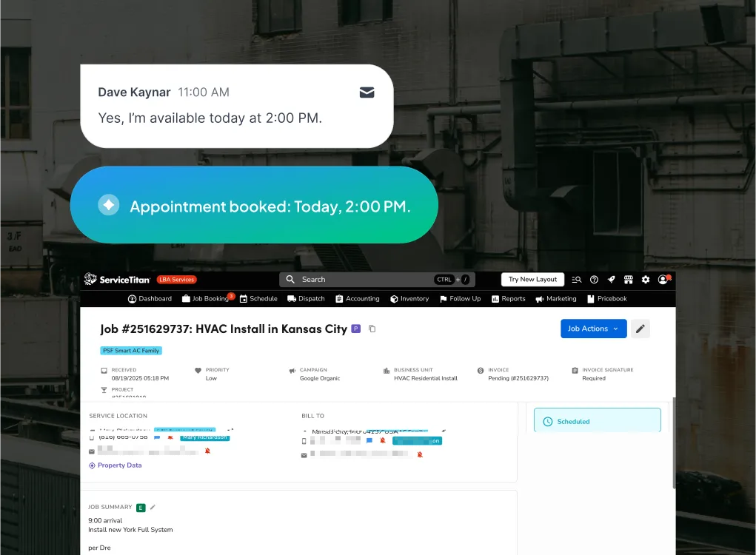Open the Follow Up menu

click(x=460, y=299)
